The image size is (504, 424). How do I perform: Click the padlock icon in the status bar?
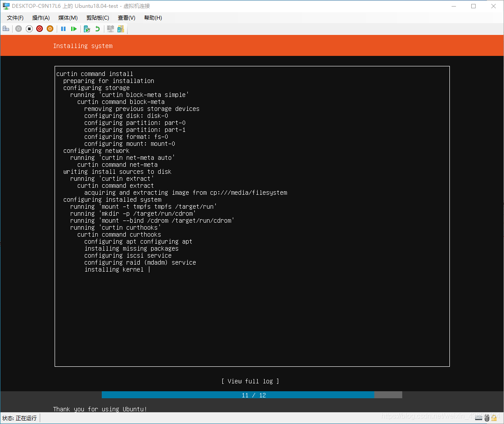point(494,418)
